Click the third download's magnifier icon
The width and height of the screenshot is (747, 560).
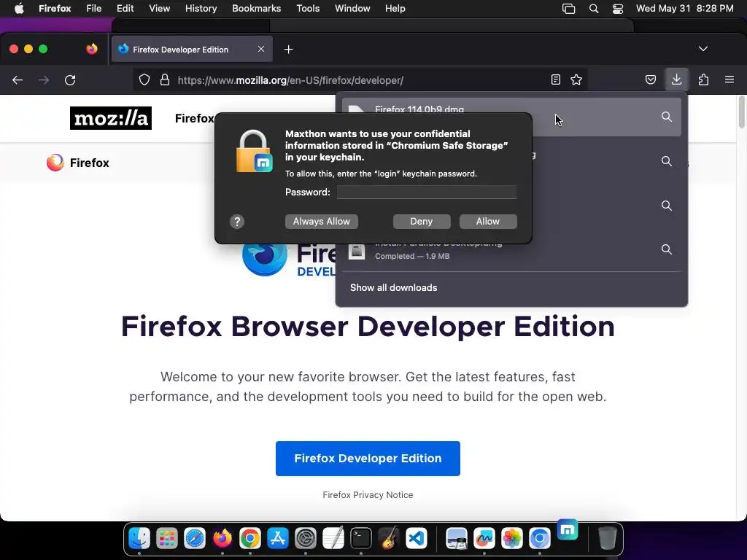[x=667, y=205]
